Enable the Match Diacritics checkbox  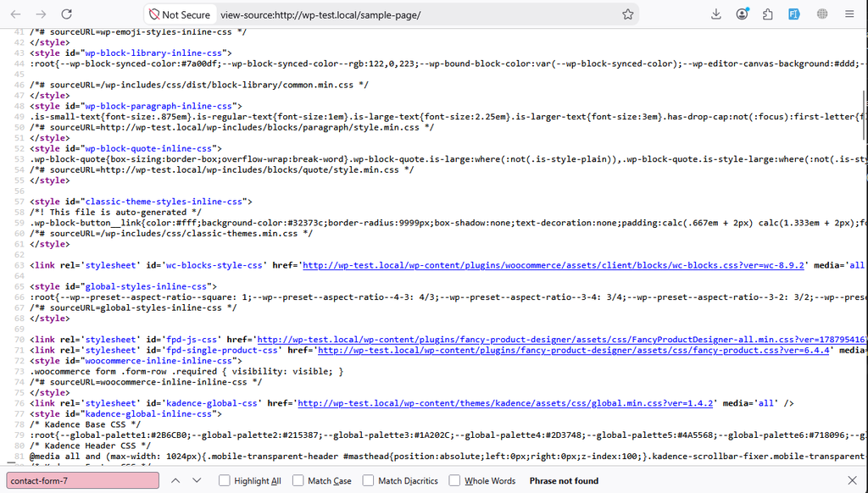pos(368,480)
